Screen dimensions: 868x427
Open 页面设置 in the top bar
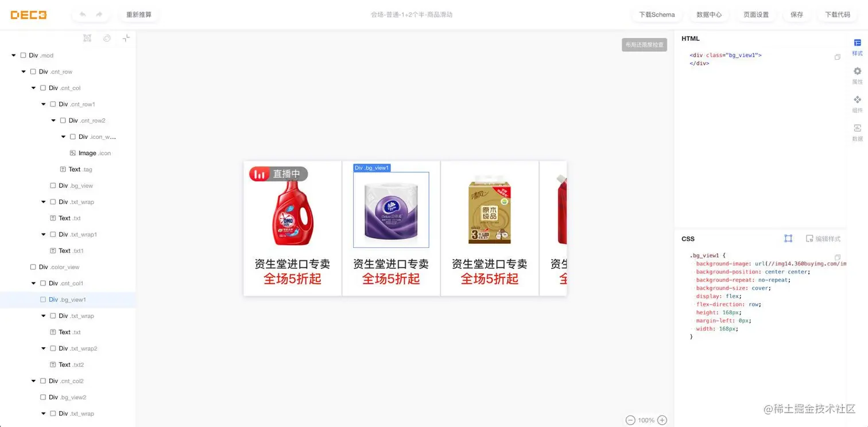(755, 14)
